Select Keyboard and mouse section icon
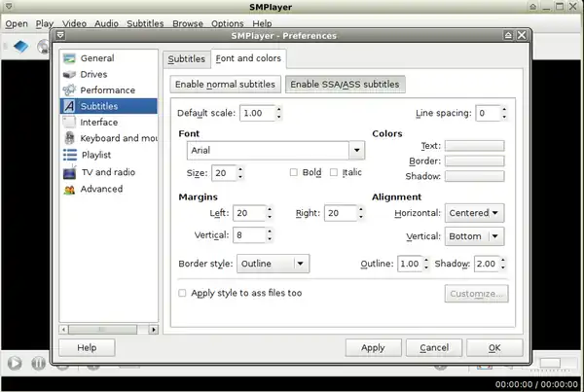This screenshot has height=392, width=584. (x=69, y=138)
